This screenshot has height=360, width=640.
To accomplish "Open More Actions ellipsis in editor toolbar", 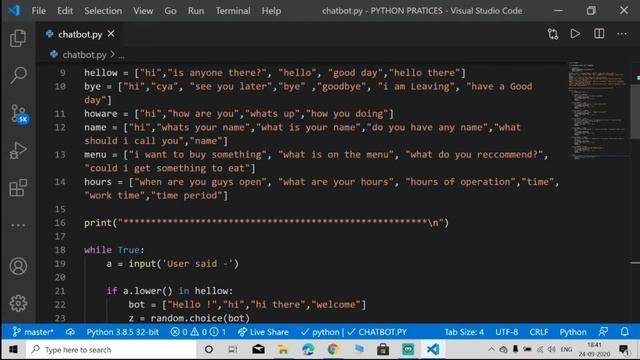I will click(x=622, y=34).
